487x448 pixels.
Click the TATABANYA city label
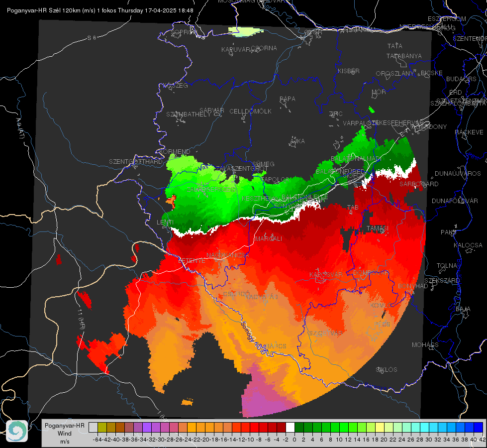[404, 56]
